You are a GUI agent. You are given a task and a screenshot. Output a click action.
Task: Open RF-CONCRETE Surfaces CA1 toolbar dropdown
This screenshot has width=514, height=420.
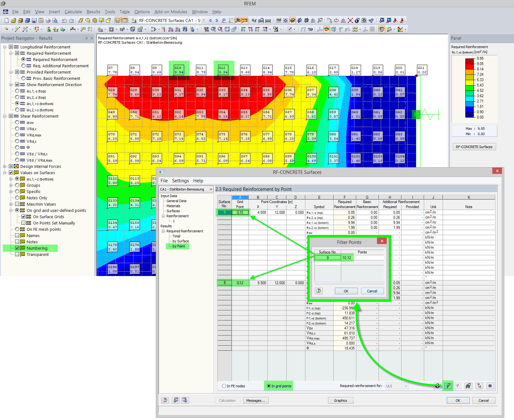[x=204, y=20]
